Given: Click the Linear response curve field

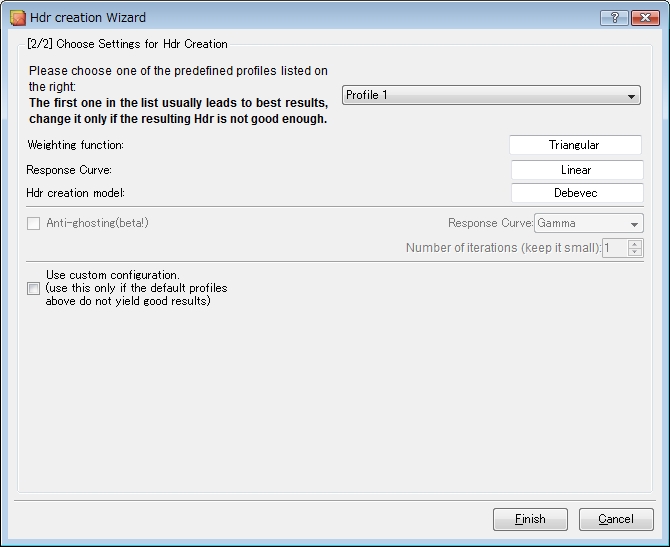Looking at the screenshot, I should (x=577, y=170).
